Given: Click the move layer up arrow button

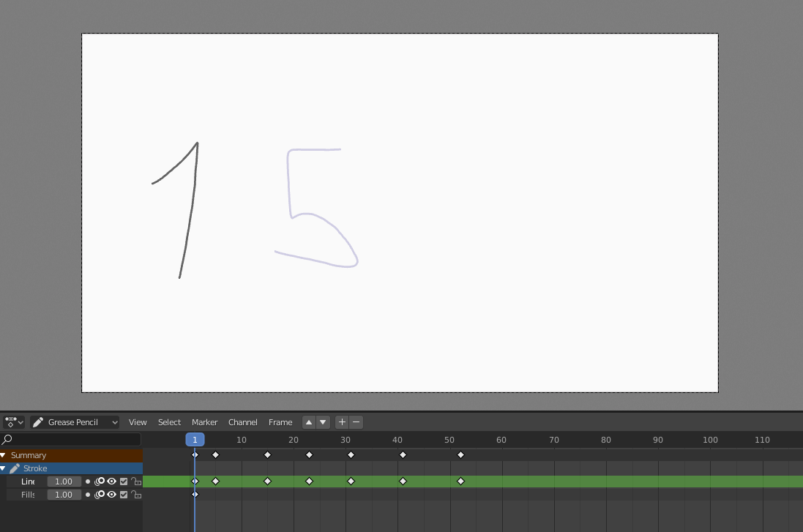Looking at the screenshot, I should tap(308, 422).
